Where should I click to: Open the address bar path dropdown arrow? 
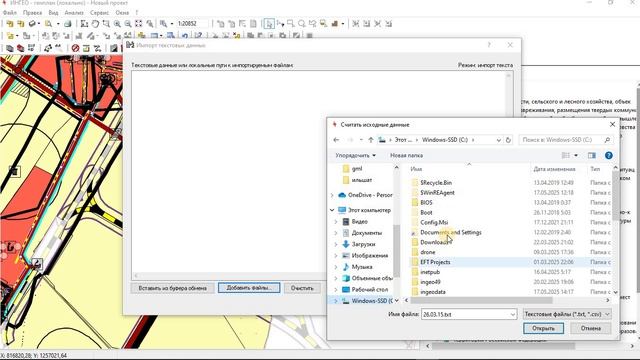[498, 140]
